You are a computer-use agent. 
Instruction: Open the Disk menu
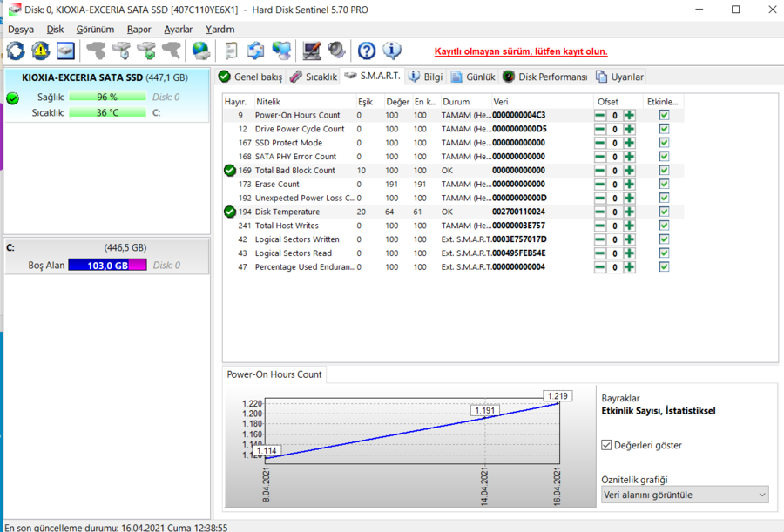(x=55, y=30)
